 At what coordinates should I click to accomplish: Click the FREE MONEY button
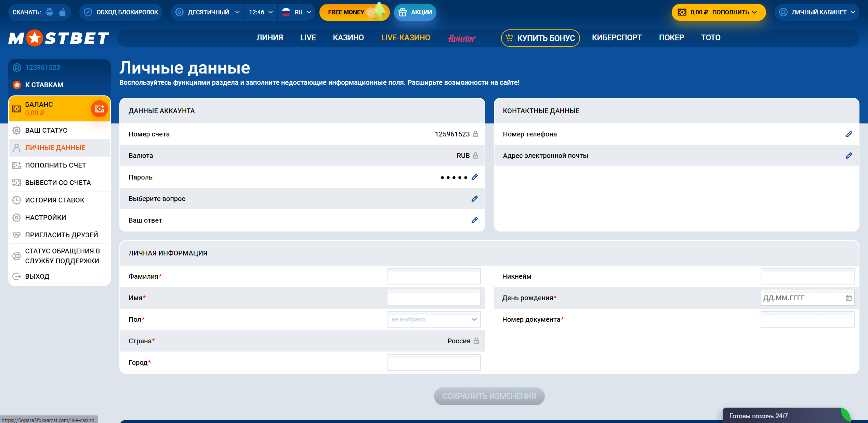point(354,12)
